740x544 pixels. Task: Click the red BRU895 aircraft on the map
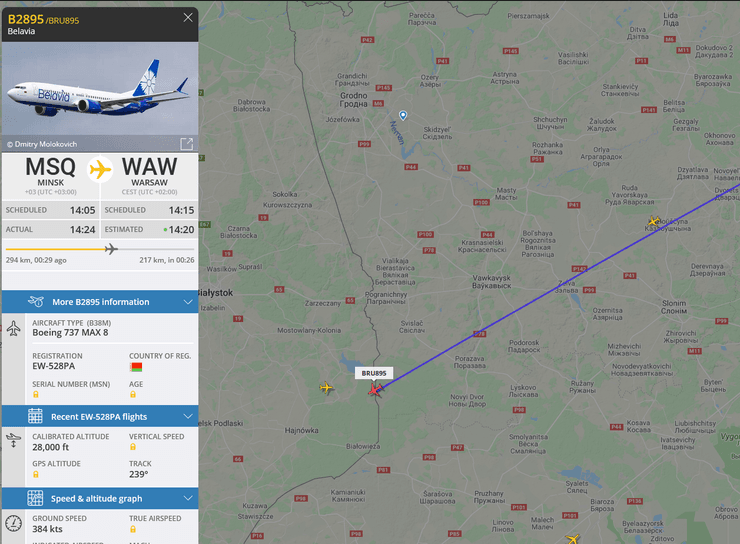(376, 390)
